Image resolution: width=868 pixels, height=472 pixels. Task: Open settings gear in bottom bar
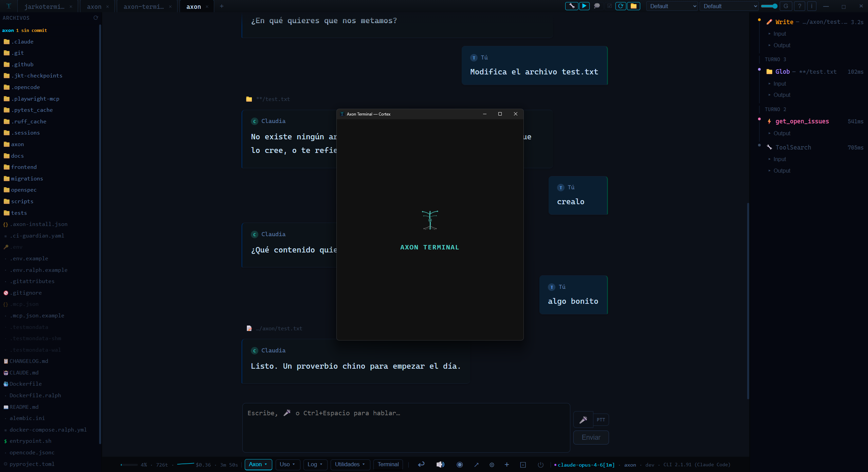click(492, 465)
